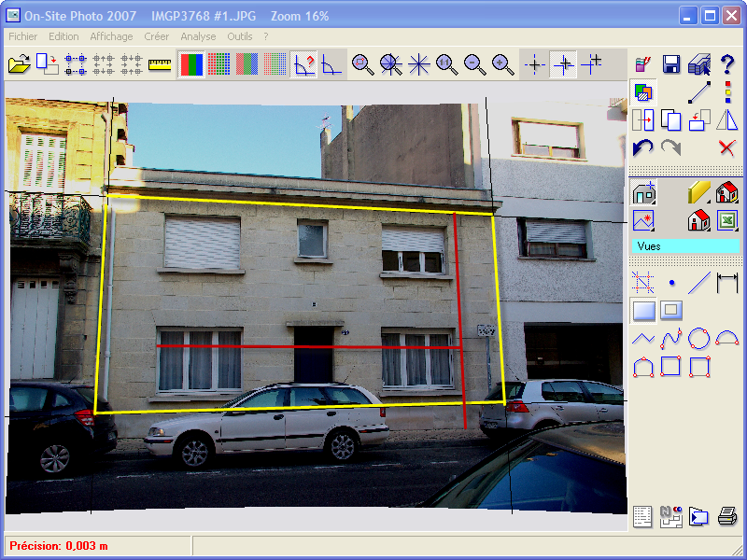The height and width of the screenshot is (560, 747).
Task: Select the rectangle with opening button
Action: (x=671, y=311)
